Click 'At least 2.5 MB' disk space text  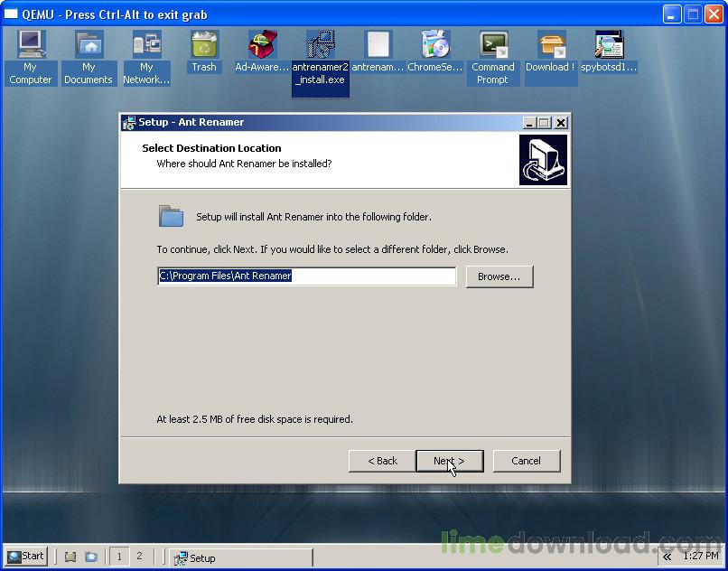tap(255, 419)
